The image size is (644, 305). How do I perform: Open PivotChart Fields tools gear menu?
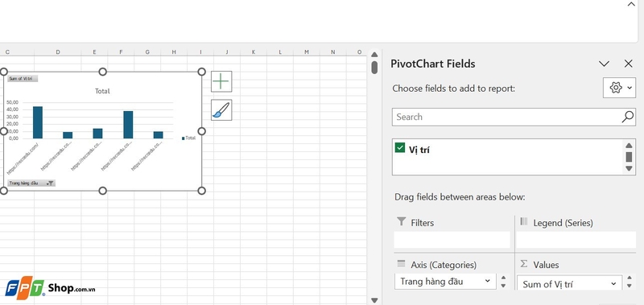[619, 88]
